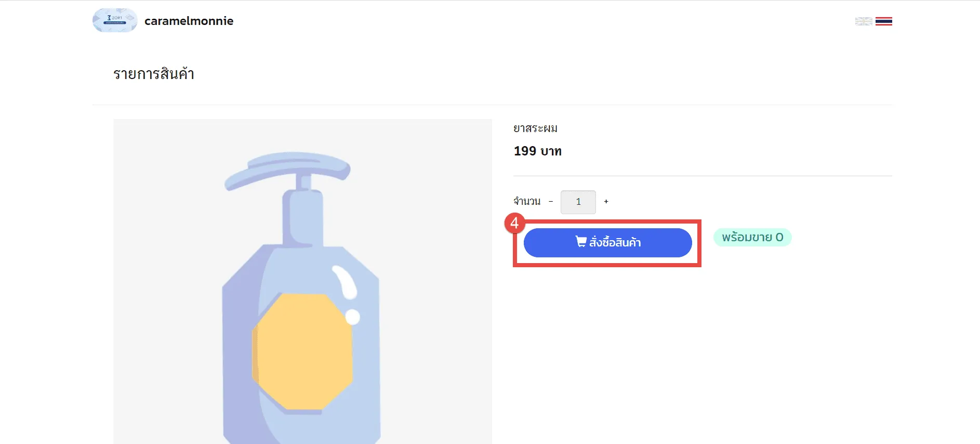The image size is (980, 444).
Task: Click the shampoo bottle product image
Action: [x=302, y=291]
